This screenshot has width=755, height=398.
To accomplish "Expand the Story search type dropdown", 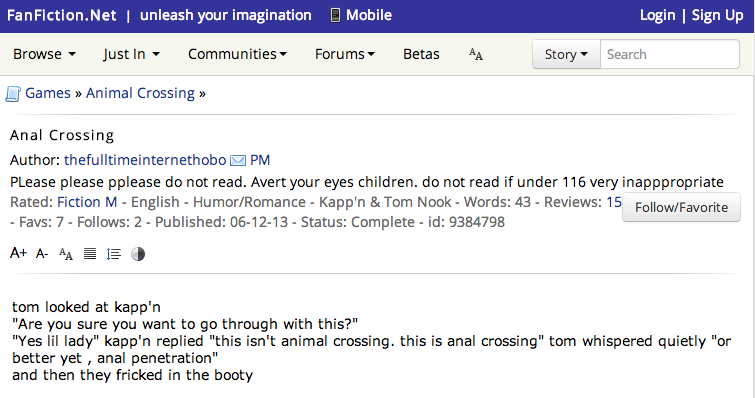I will (x=566, y=54).
